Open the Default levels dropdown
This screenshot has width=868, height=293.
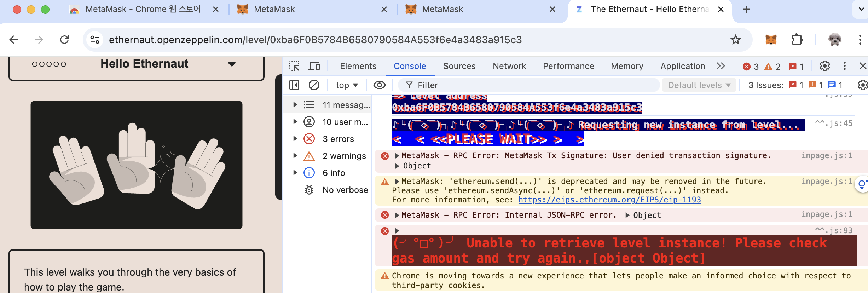tap(699, 85)
